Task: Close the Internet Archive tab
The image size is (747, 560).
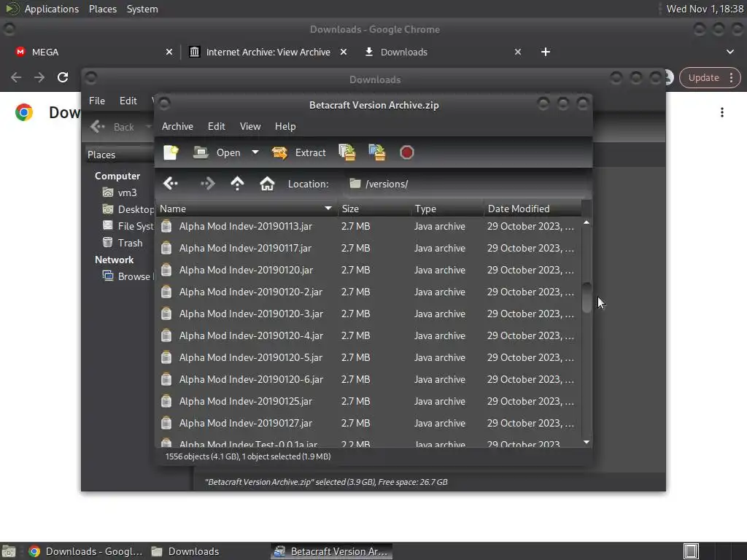Action: [344, 52]
